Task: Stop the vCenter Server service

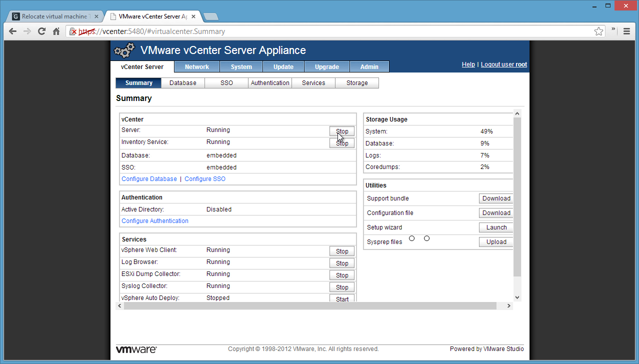Action: pyautogui.click(x=342, y=131)
